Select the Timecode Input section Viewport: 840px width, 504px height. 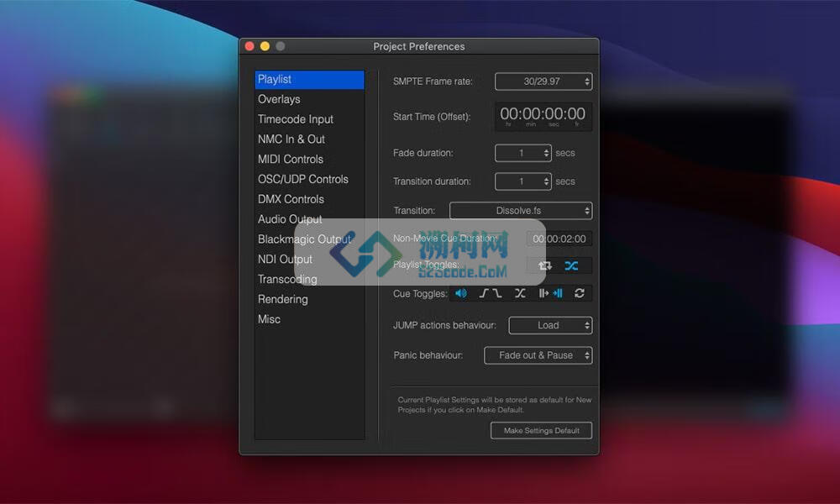tap(310, 119)
